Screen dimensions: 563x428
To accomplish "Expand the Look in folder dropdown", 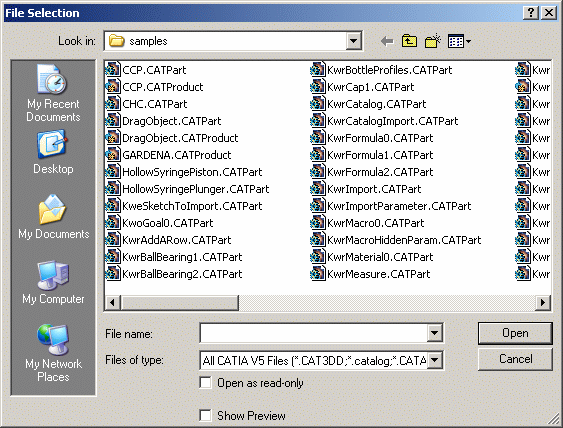I will [x=353, y=41].
